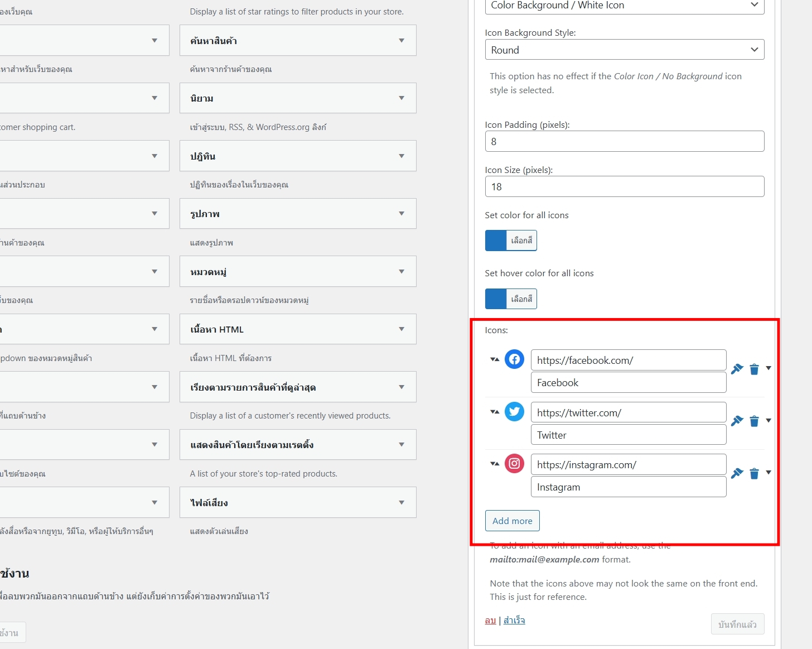Delete the Instagram icon with trash button
This screenshot has width=812, height=649.
coord(754,474)
